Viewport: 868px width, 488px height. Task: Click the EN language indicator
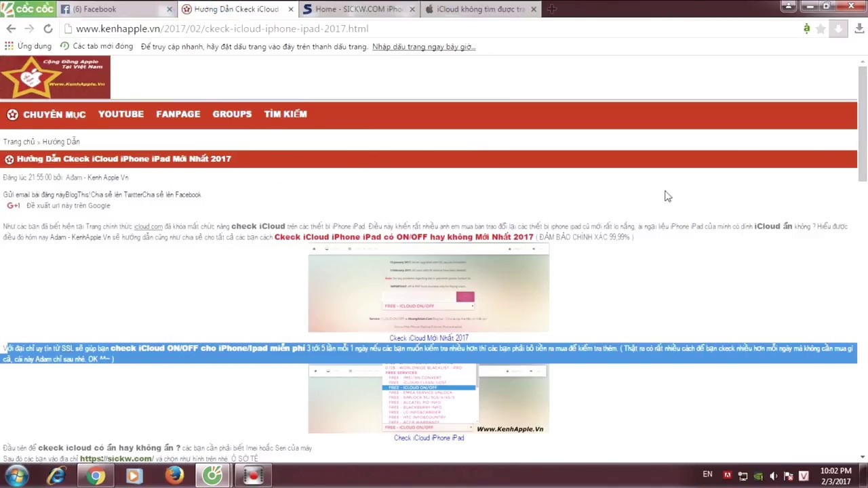707,474
